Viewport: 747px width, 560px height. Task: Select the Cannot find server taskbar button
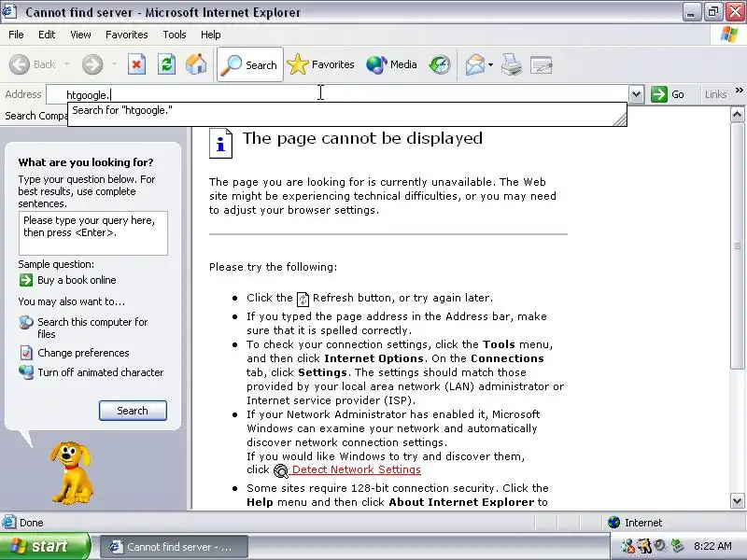(x=174, y=547)
